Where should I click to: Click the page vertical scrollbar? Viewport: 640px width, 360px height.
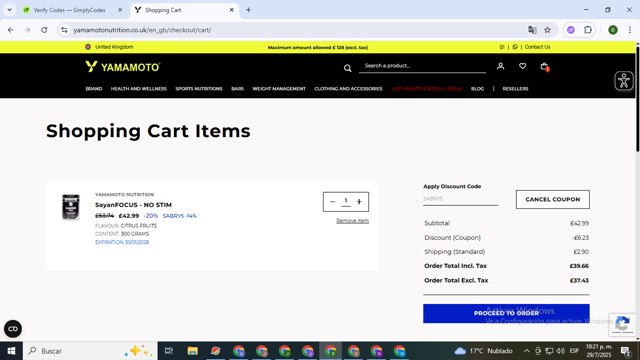637,98
